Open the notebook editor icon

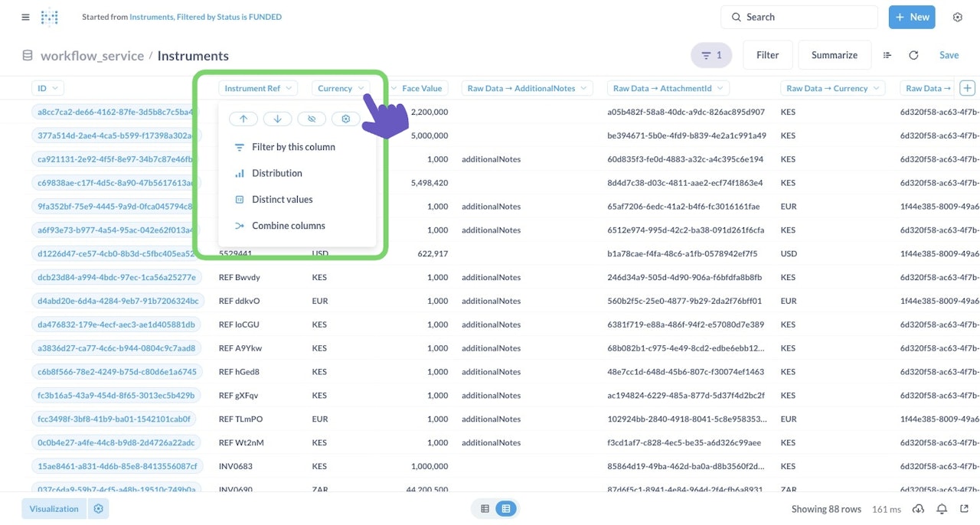tap(887, 55)
